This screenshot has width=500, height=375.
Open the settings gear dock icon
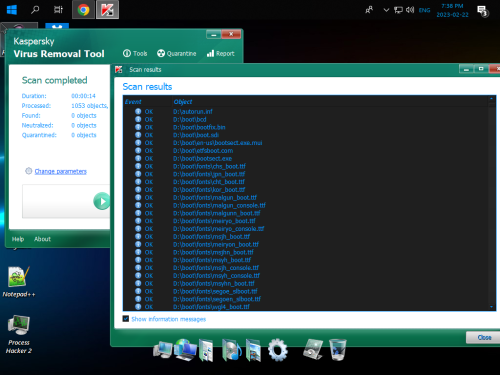click(x=278, y=350)
